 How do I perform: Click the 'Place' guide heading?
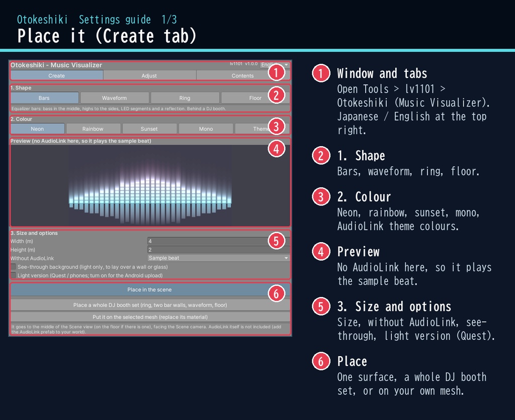pos(352,361)
